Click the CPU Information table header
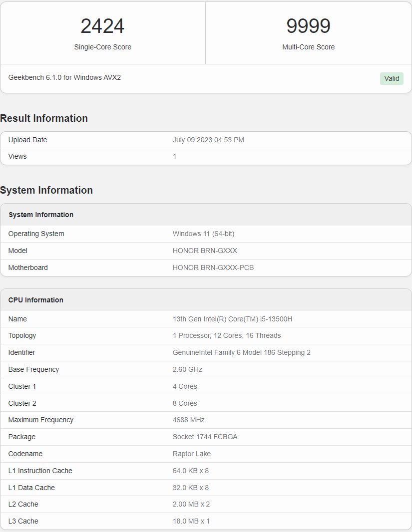 [35, 300]
